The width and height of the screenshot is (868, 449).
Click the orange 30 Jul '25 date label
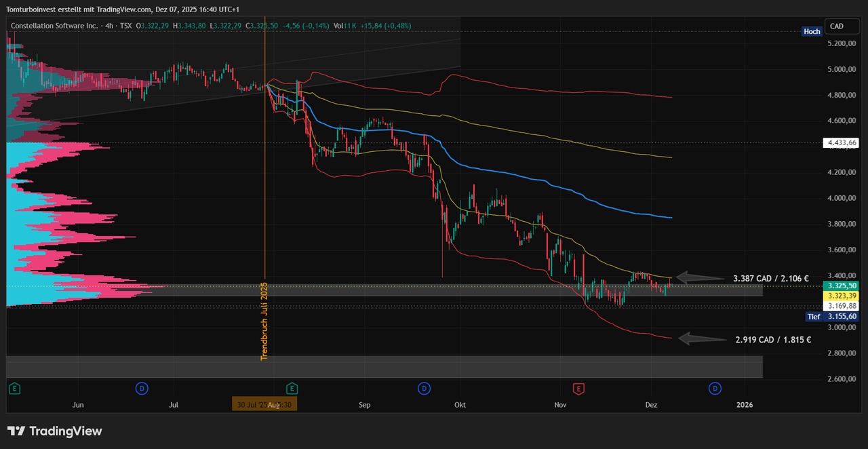click(x=264, y=405)
